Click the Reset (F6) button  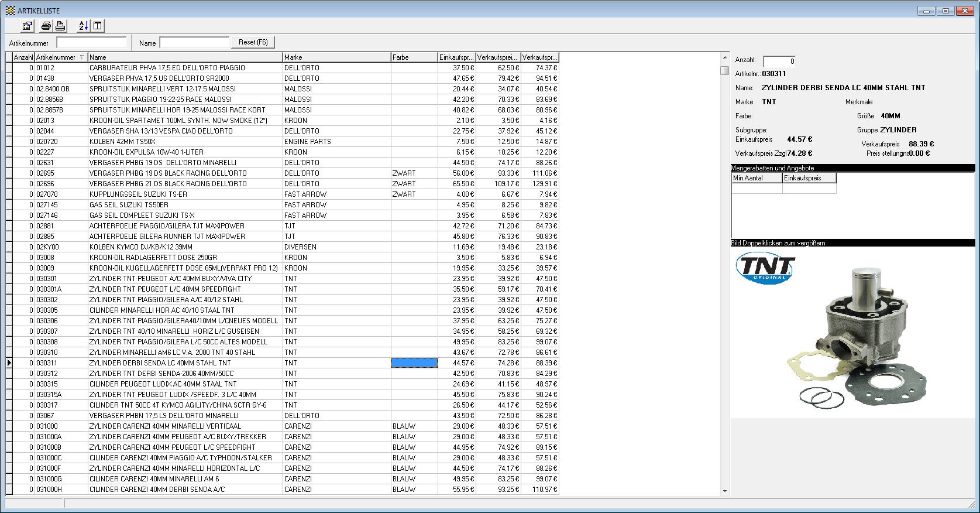(x=253, y=42)
